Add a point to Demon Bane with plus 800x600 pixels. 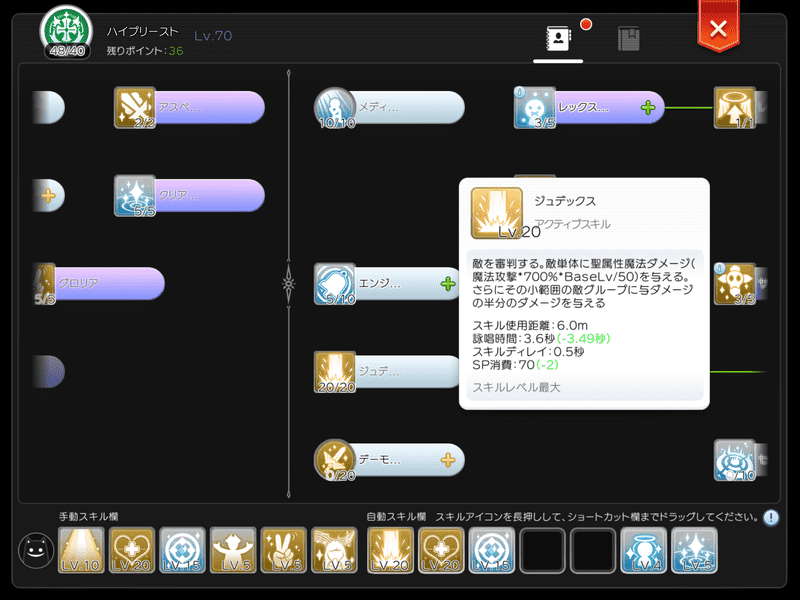(x=448, y=460)
